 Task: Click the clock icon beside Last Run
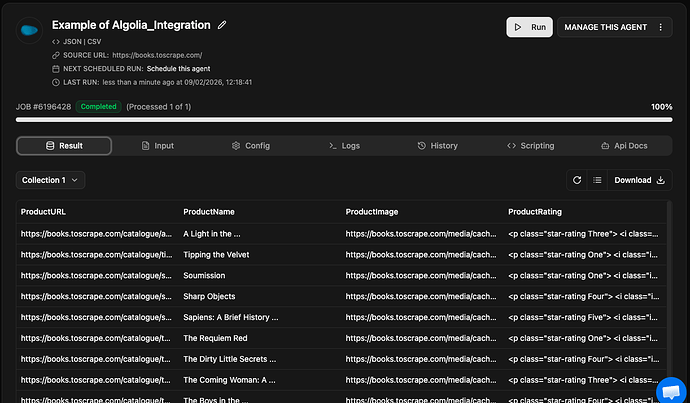coord(56,82)
